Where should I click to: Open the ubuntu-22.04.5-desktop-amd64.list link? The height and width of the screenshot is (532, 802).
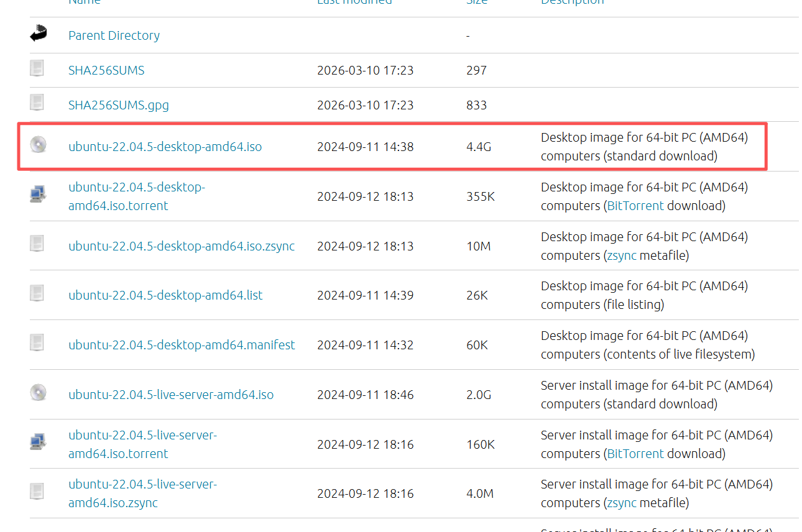(165, 295)
